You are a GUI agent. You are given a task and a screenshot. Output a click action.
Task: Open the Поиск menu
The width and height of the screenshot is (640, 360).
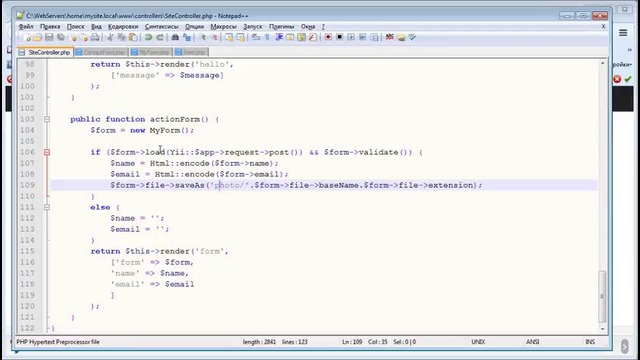tap(76, 27)
